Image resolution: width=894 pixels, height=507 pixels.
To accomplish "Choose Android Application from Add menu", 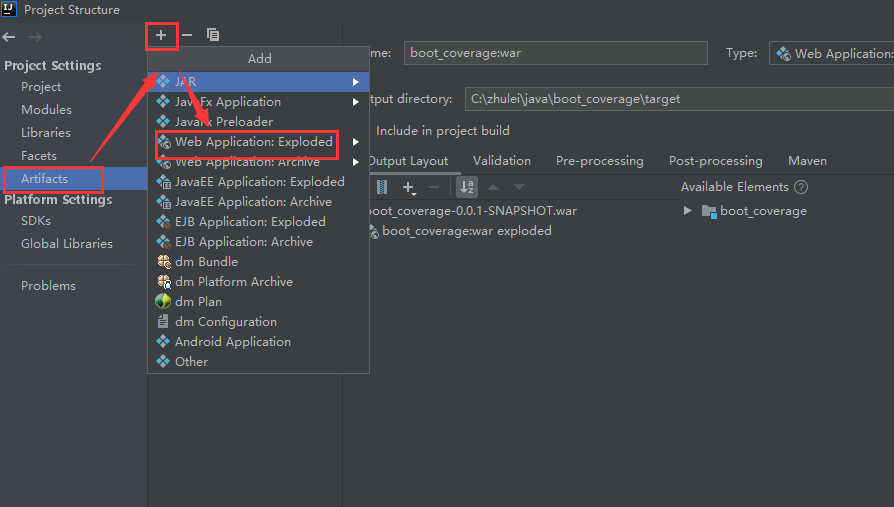I will click(233, 342).
